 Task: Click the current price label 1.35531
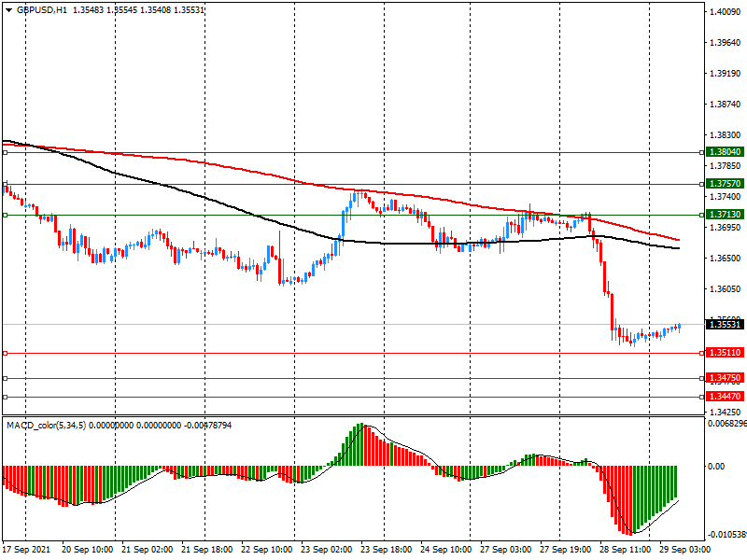(725, 324)
